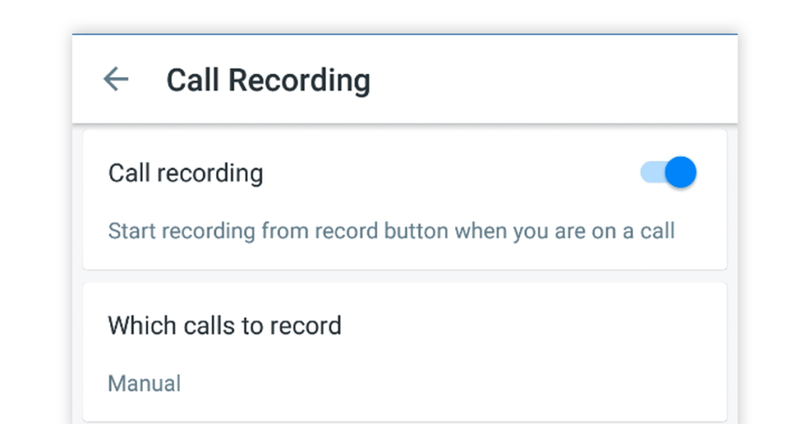The width and height of the screenshot is (810, 424).
Task: Click the Call Recording page title
Action: (268, 80)
